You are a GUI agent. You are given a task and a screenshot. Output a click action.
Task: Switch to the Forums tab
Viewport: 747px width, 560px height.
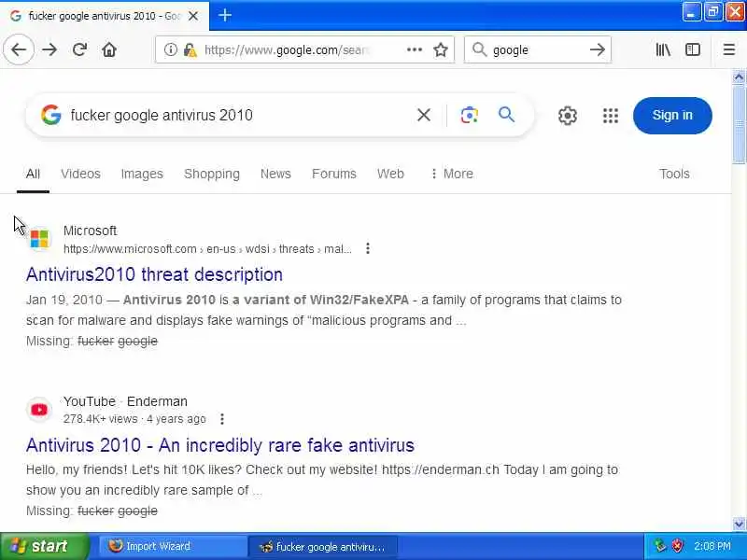tap(334, 174)
